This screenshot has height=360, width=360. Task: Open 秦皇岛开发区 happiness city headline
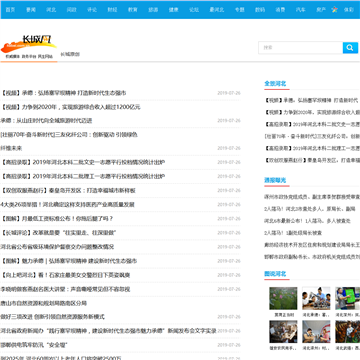[x=68, y=191]
